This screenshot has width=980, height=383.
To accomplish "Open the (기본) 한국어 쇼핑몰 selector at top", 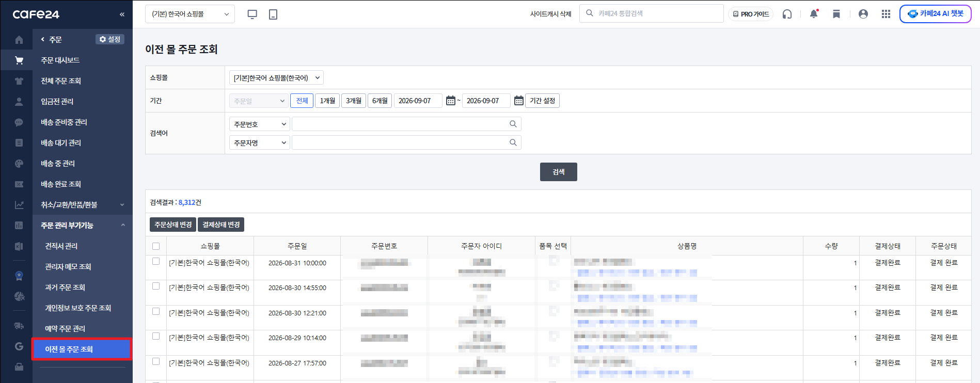I will tap(190, 14).
